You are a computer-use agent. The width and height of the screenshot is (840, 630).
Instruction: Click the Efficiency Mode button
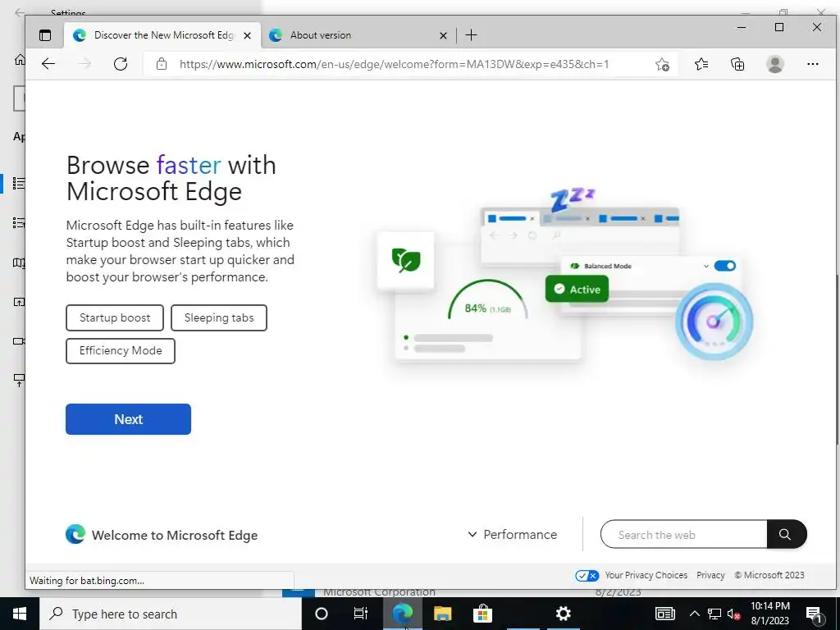(x=121, y=350)
